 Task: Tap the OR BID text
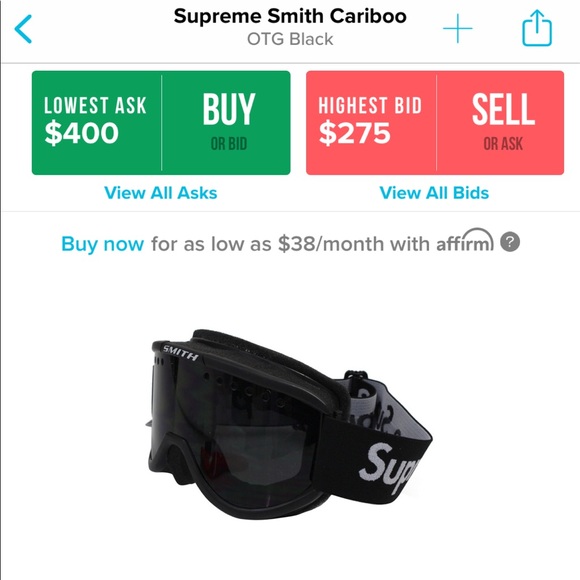coord(229,144)
